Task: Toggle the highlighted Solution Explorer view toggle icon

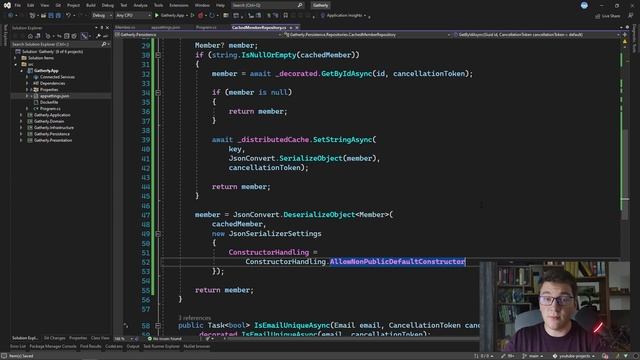Action: [x=84, y=36]
